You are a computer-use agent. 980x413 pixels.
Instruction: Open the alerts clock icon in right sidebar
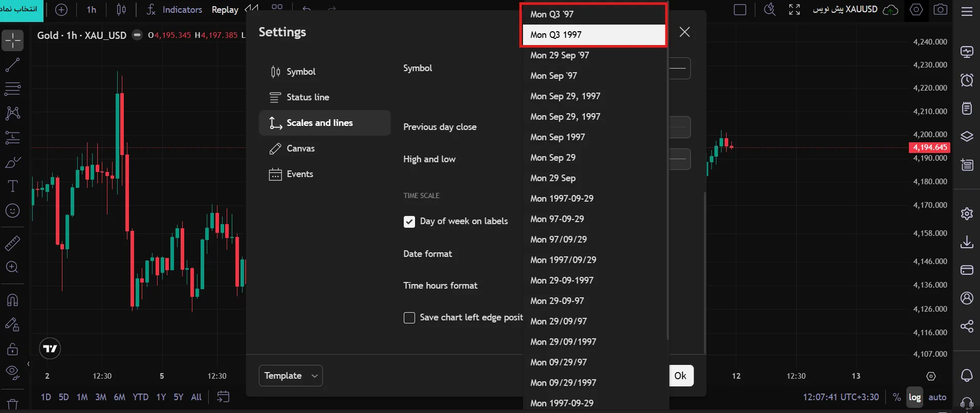(967, 80)
